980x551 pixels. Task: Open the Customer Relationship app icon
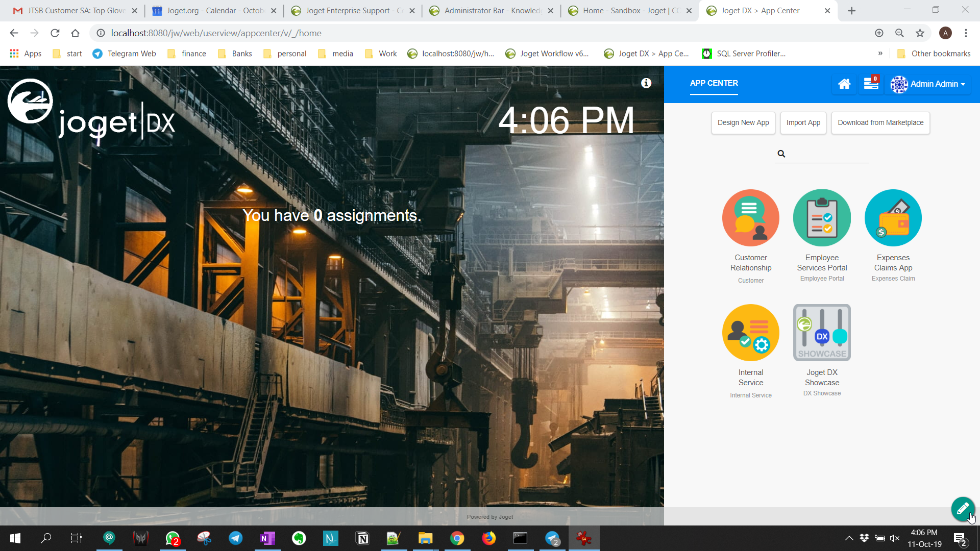click(x=750, y=218)
